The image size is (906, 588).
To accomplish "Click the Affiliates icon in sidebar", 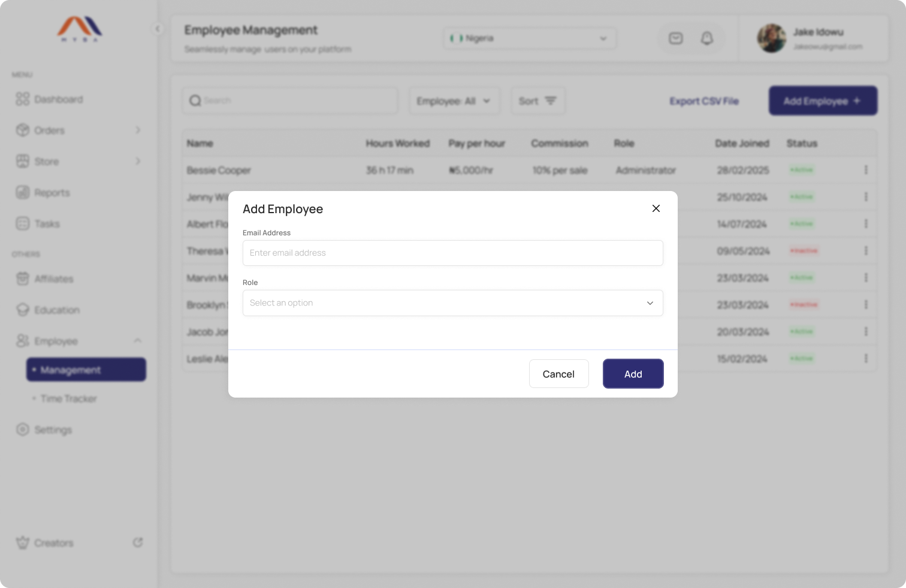I will coord(22,278).
